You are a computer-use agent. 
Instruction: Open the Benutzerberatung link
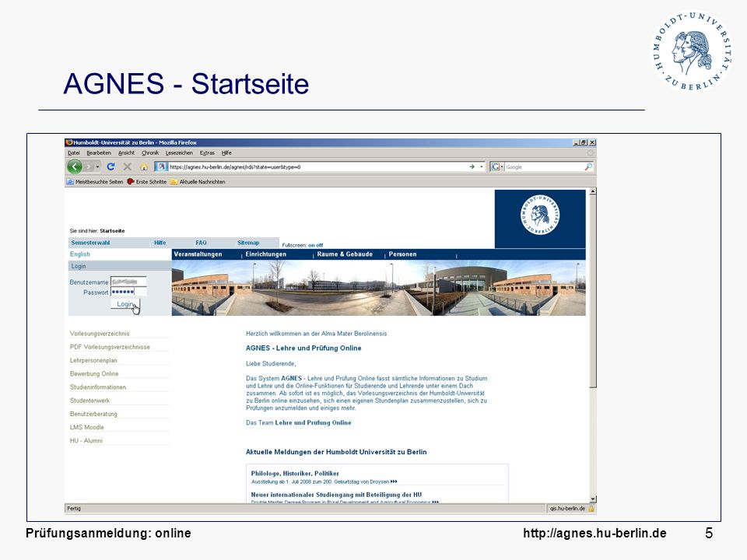[x=93, y=414]
